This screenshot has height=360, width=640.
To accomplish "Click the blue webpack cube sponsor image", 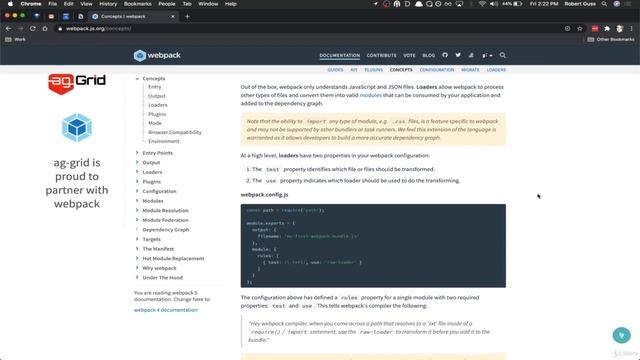I will pyautogui.click(x=77, y=128).
